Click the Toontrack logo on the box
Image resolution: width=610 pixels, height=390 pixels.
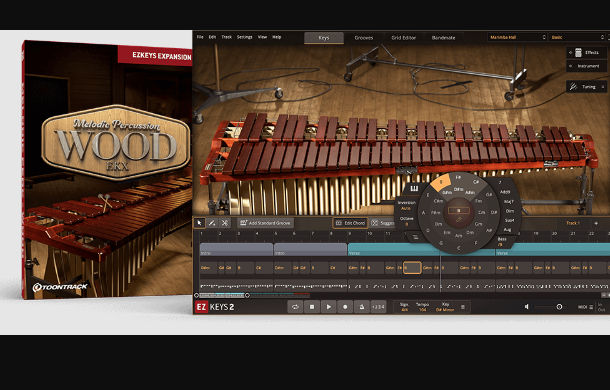60,287
